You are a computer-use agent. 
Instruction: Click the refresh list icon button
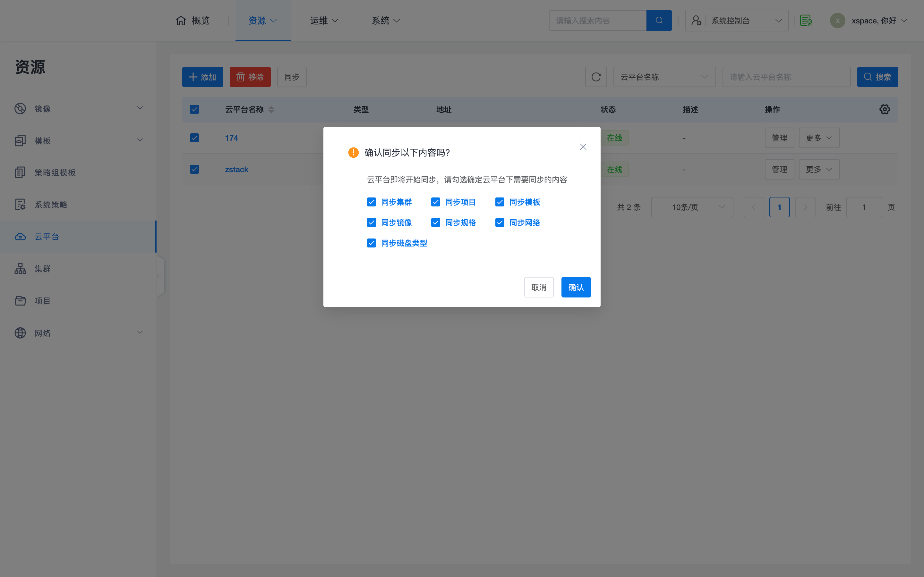coord(596,77)
